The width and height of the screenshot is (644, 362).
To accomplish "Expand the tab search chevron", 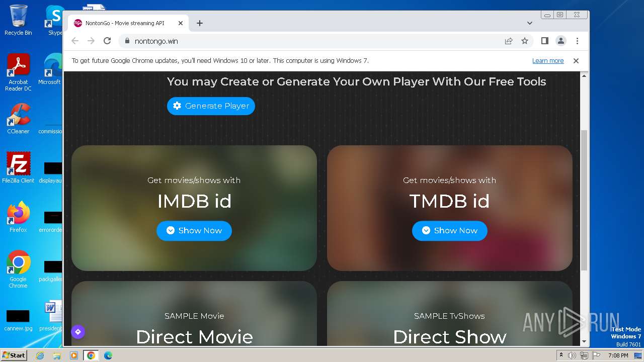I will coord(529,23).
